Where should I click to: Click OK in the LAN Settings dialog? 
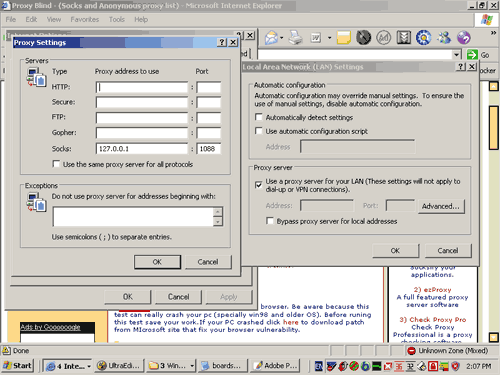[395, 250]
